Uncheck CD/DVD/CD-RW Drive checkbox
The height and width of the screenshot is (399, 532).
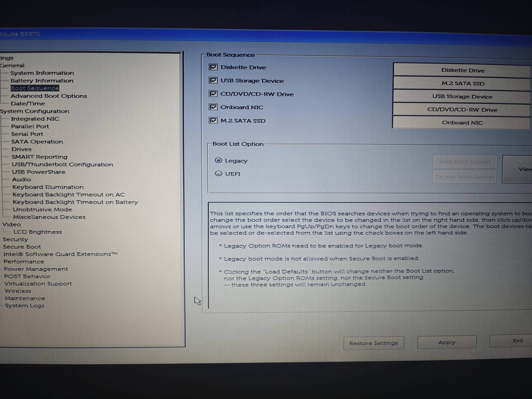click(213, 94)
